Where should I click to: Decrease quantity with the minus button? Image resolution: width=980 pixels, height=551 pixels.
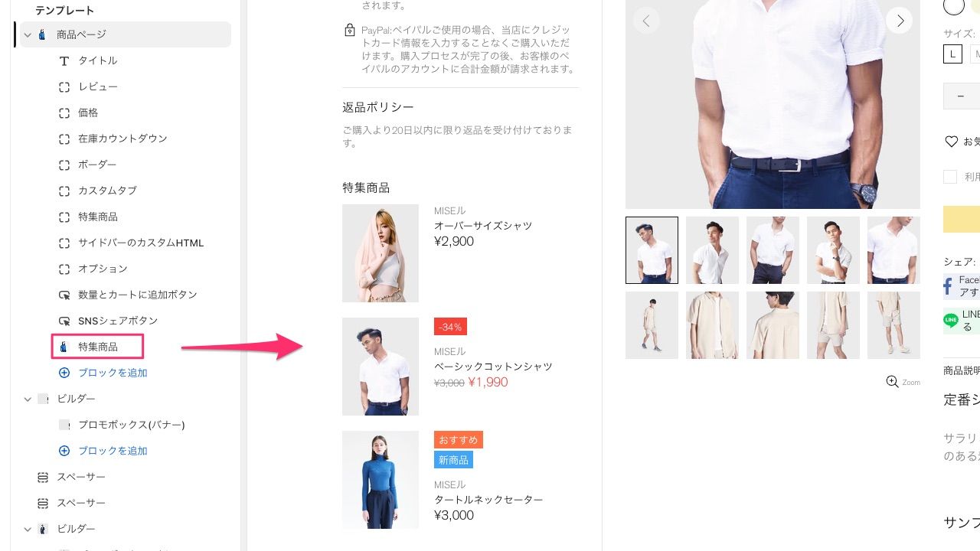click(960, 96)
